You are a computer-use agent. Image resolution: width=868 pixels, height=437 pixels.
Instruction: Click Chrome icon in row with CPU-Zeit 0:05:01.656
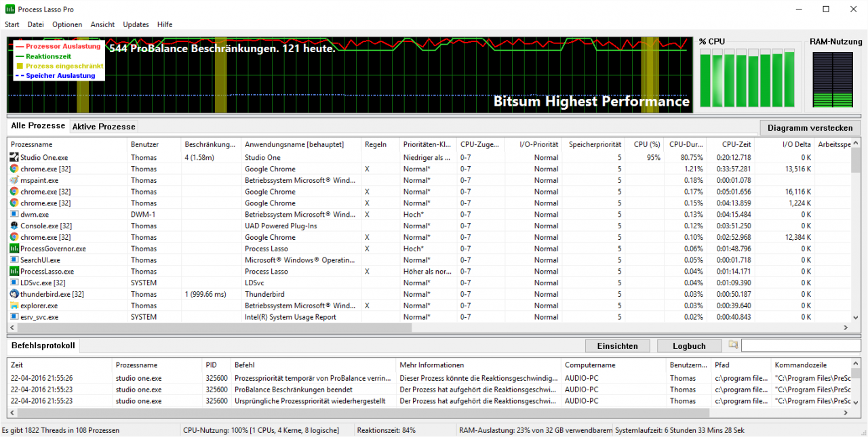pyautogui.click(x=14, y=192)
